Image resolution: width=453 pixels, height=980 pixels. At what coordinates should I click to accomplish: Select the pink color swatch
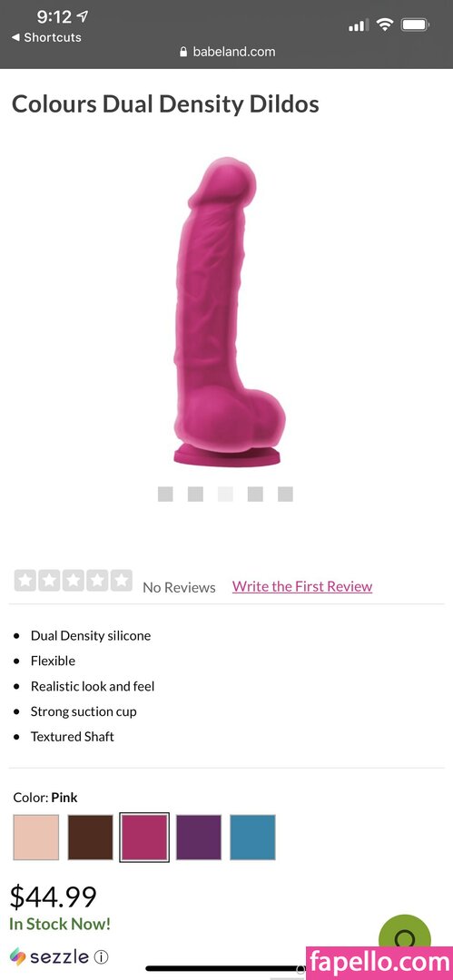(x=144, y=837)
